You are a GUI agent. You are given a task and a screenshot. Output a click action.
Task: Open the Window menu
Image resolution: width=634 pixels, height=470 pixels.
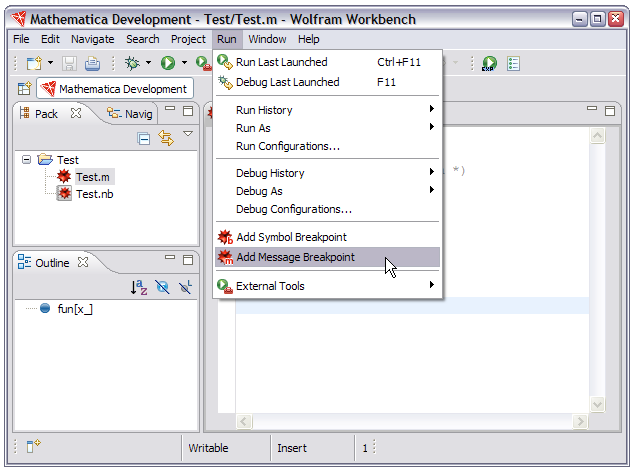[x=267, y=39]
